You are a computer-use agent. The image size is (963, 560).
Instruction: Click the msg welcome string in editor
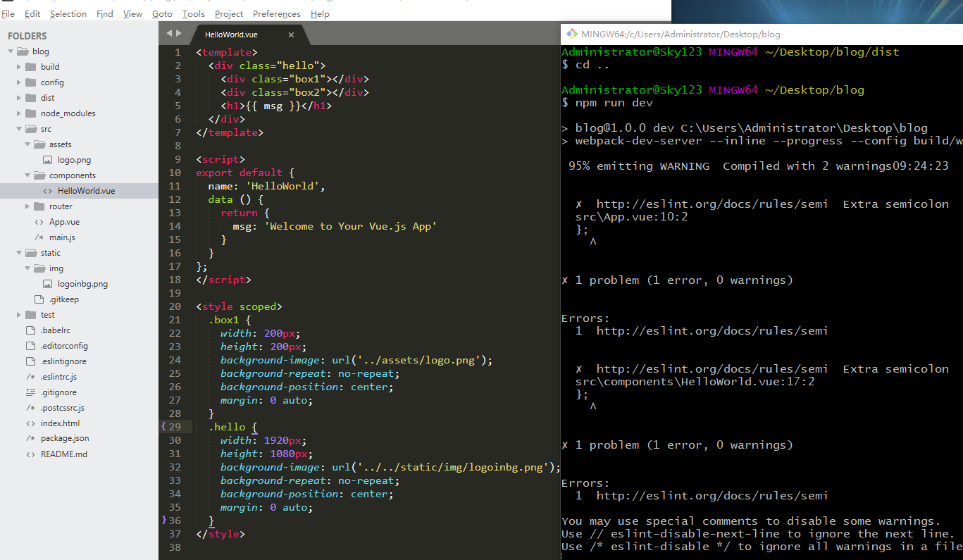[x=351, y=226]
